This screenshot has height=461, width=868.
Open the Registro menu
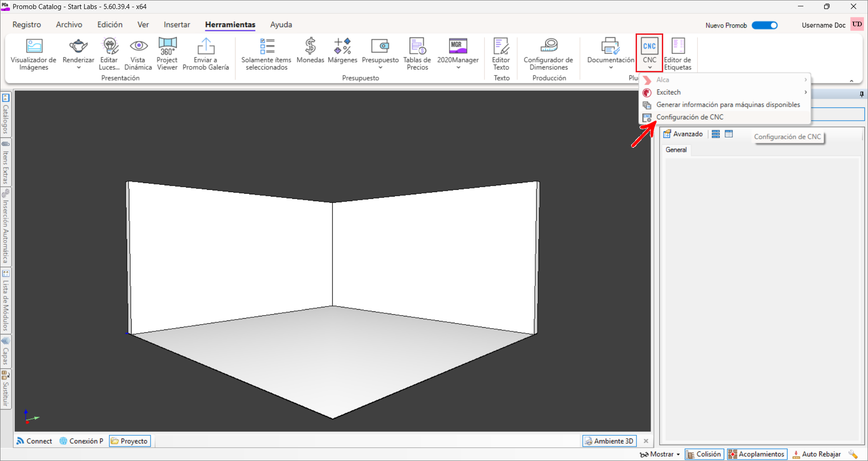pyautogui.click(x=27, y=25)
